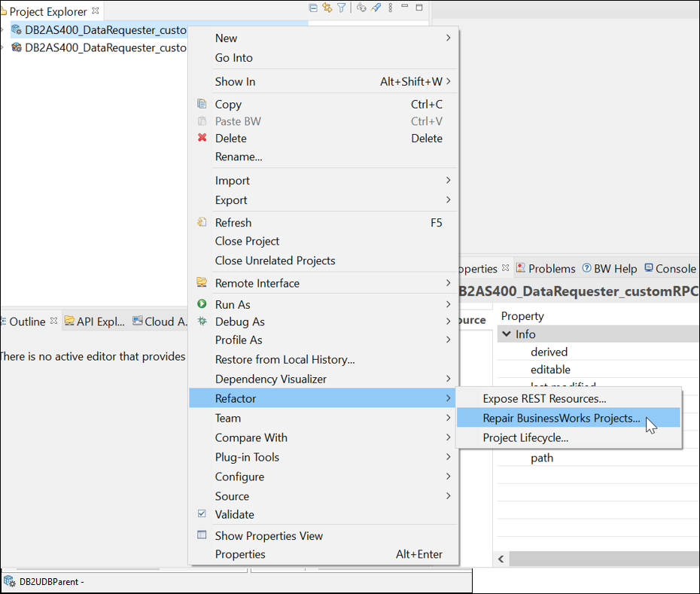Expand the Import submenu arrow

(448, 181)
